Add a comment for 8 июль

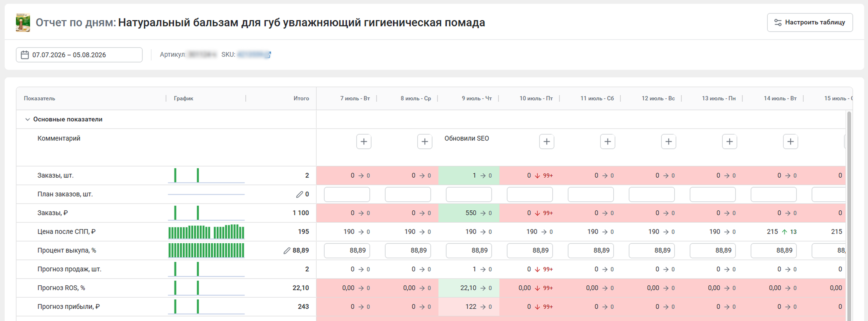coord(425,142)
